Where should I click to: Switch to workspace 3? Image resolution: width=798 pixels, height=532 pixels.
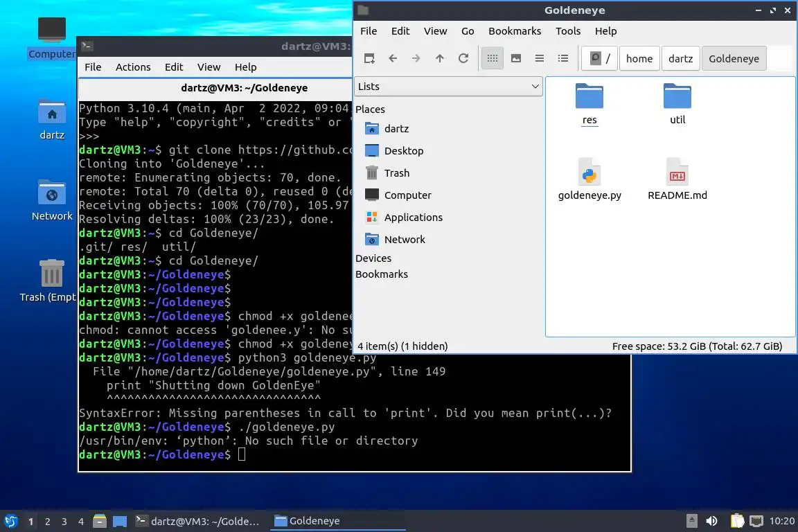coord(64,522)
